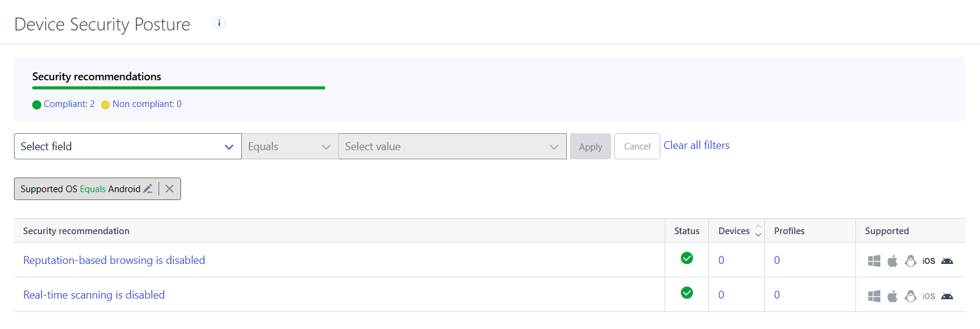This screenshot has width=980, height=329.
Task: Filter by Compliant: 2
Action: point(69,104)
